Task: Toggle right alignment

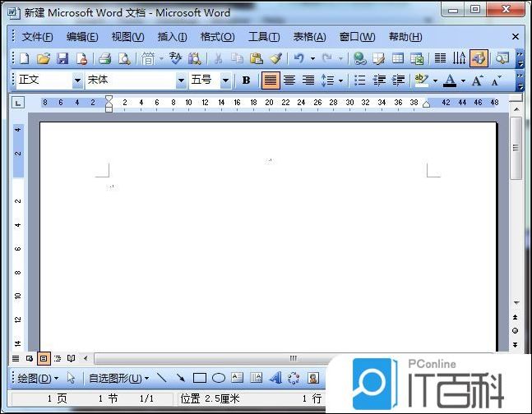Action: click(x=308, y=80)
